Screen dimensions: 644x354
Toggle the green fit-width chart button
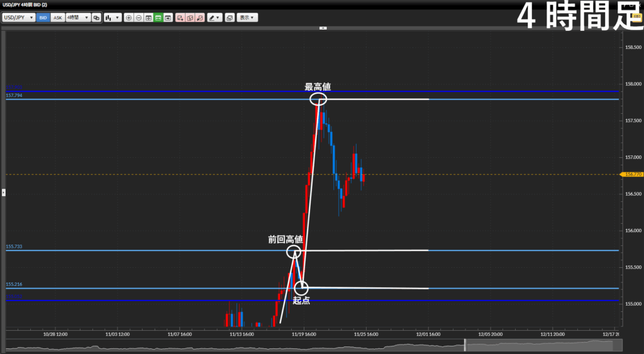(x=158, y=18)
